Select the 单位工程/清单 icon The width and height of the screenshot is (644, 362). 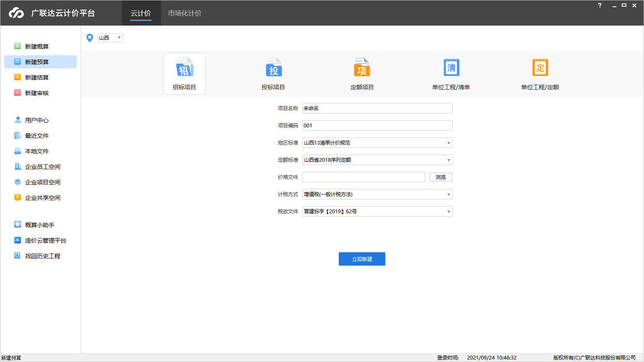click(452, 67)
